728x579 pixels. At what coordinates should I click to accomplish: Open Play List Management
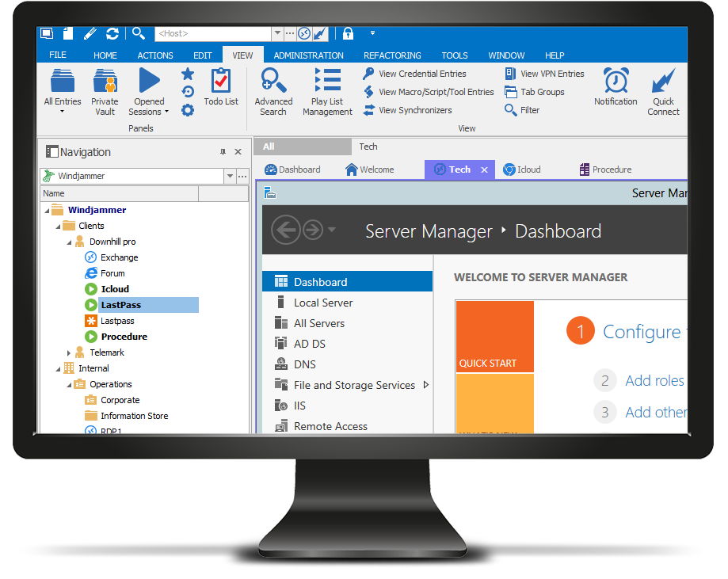pos(327,91)
